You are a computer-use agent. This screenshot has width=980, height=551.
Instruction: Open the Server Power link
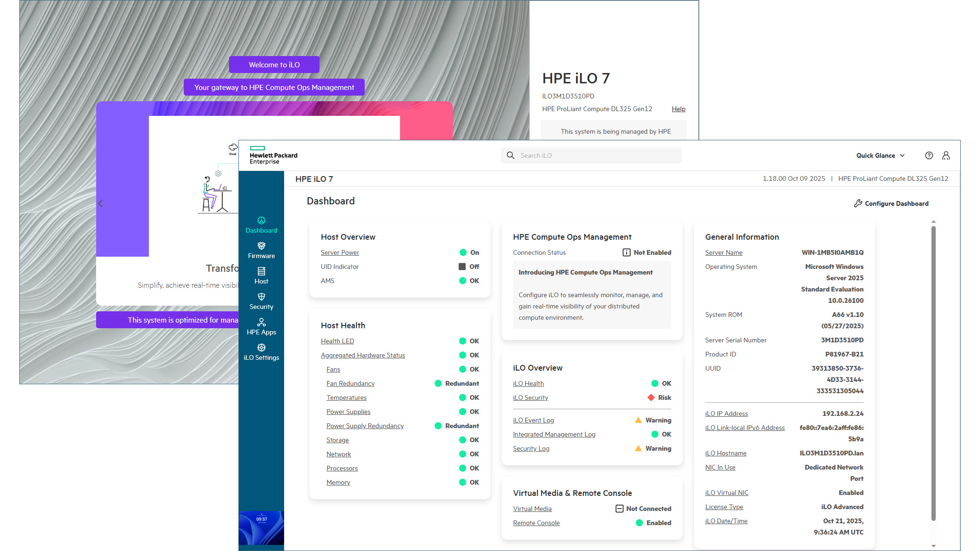point(340,252)
